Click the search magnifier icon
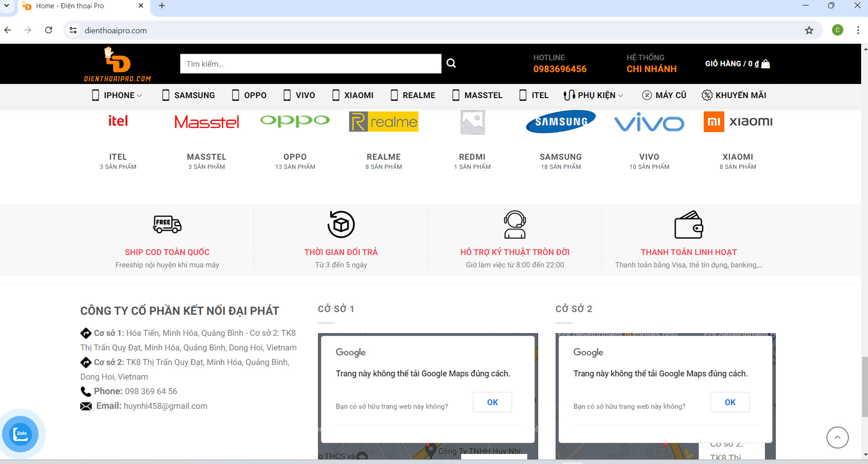This screenshot has width=868, height=464. coord(451,63)
